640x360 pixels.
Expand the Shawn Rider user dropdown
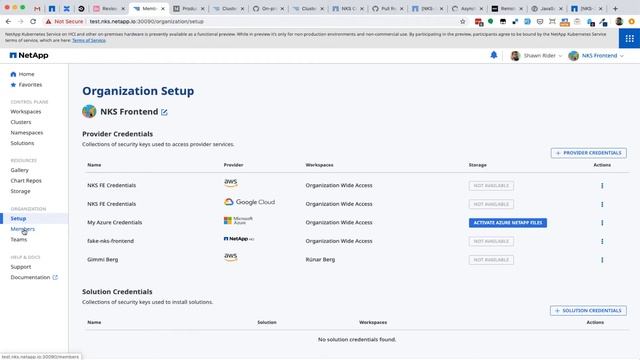pyautogui.click(x=537, y=56)
